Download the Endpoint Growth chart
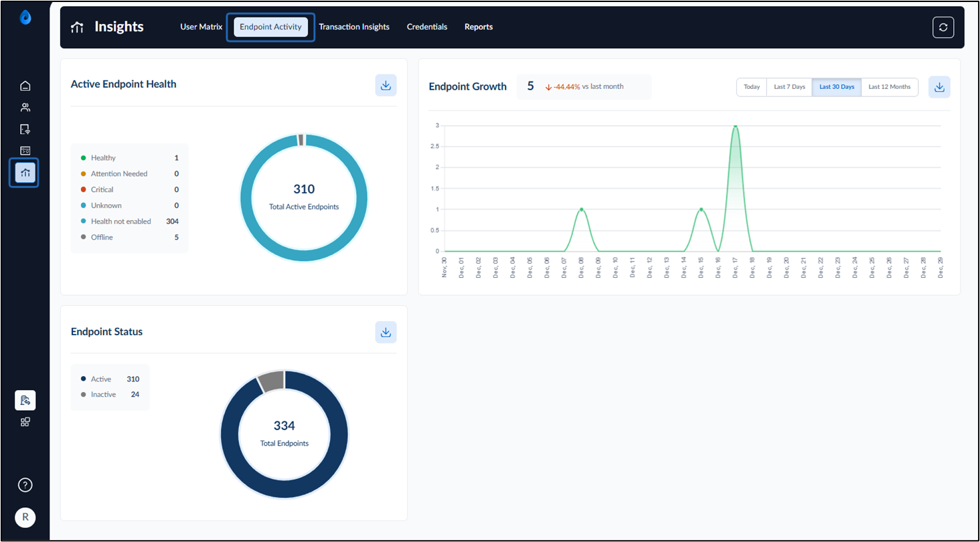Viewport: 980px width, 542px height. click(x=939, y=87)
